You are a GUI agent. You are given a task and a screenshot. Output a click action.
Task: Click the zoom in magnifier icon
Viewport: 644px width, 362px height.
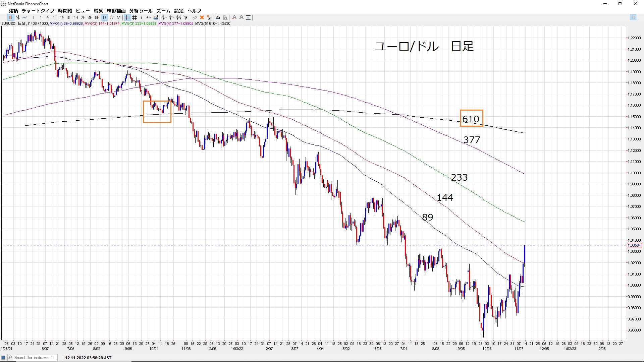(234, 17)
